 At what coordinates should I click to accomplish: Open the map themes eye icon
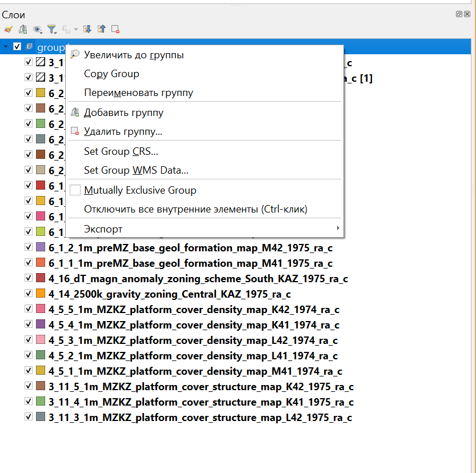37,29
